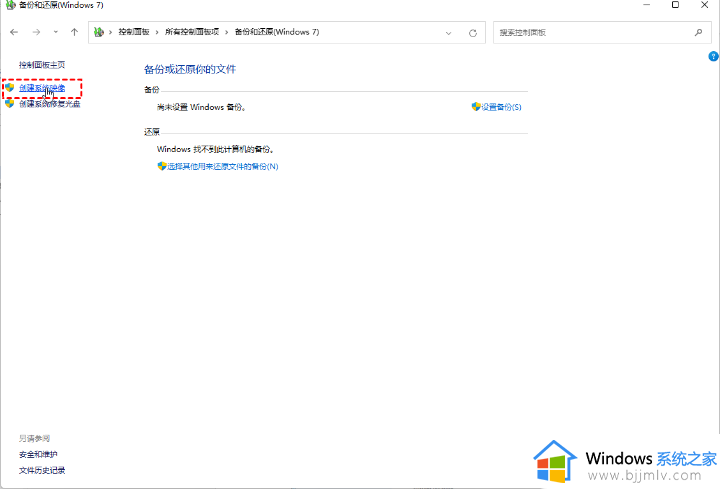Image resolution: width=722 pixels, height=489 pixels.
Task: Click the address bar location icon
Action: [x=99, y=32]
